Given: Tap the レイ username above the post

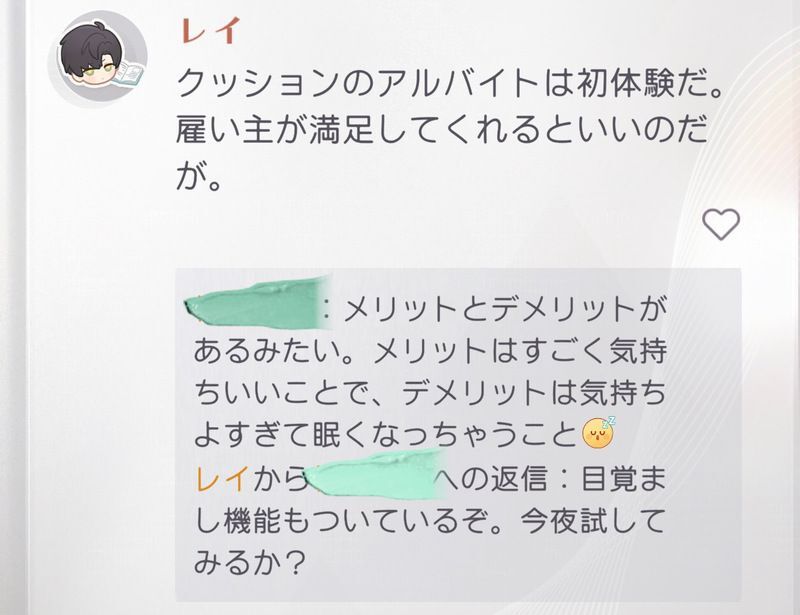Looking at the screenshot, I should click(x=208, y=31).
